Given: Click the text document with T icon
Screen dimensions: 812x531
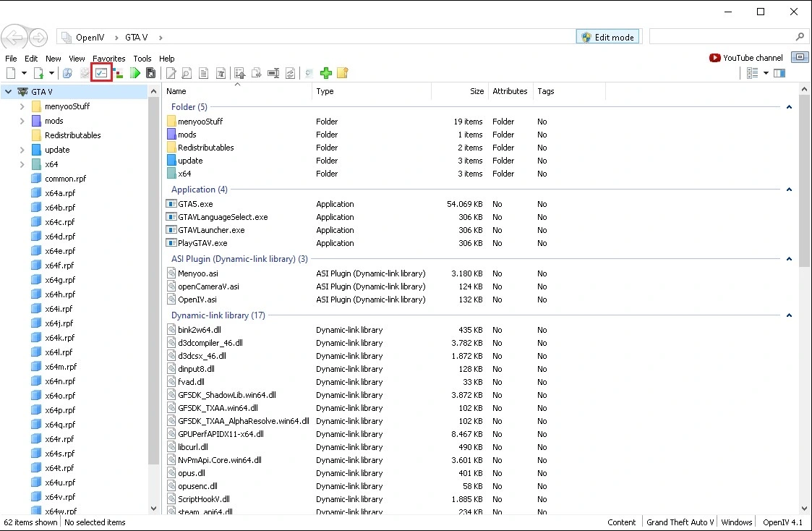Looking at the screenshot, I should [221, 73].
